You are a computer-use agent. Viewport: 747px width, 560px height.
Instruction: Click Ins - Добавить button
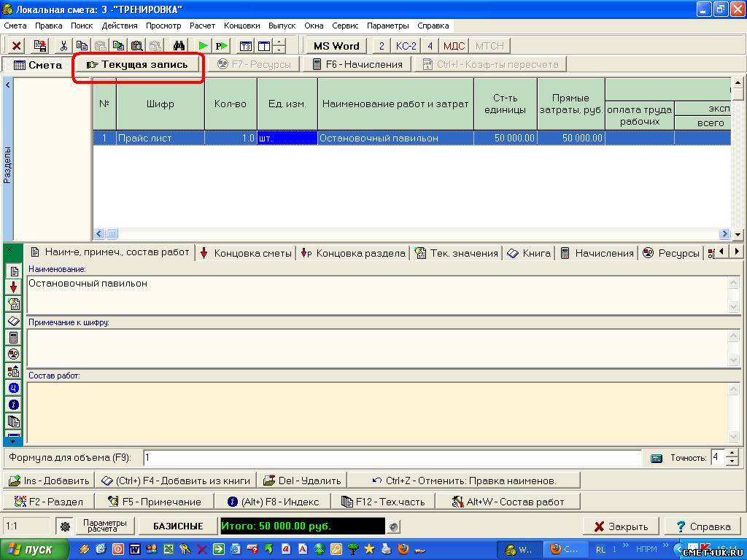click(x=49, y=481)
